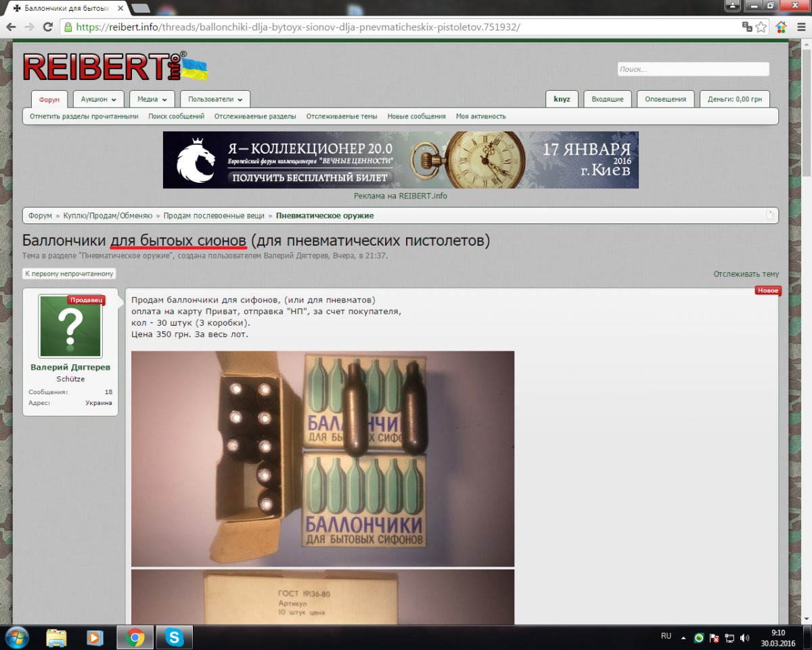Click the colorful house extension icon
Viewport: 812px width, 650px height.
[x=781, y=27]
